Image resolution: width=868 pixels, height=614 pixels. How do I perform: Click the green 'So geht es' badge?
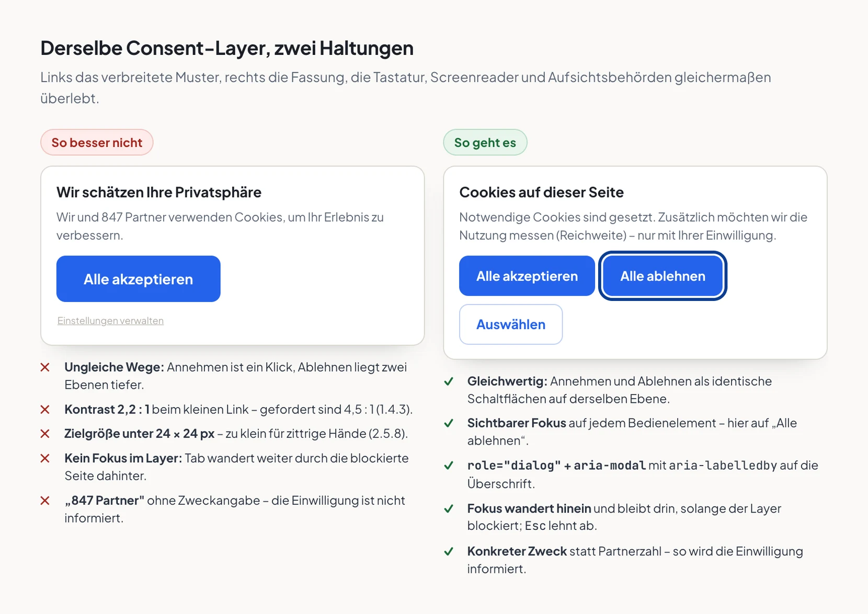click(485, 142)
